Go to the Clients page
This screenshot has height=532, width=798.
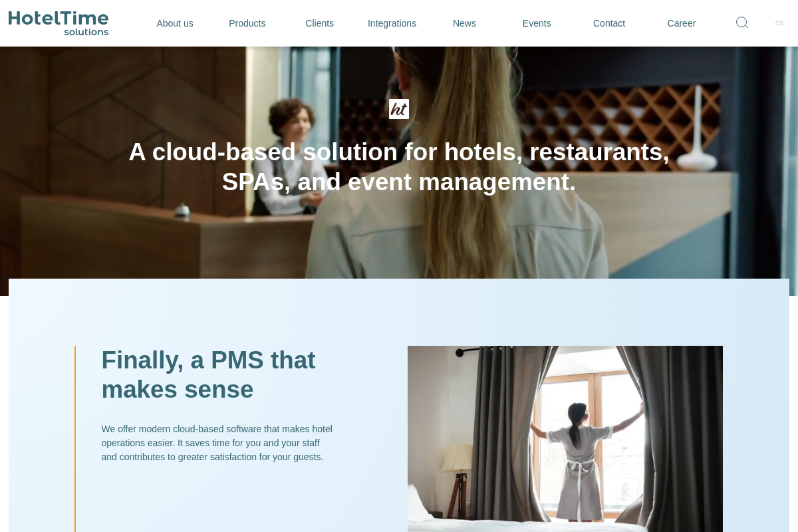320,23
